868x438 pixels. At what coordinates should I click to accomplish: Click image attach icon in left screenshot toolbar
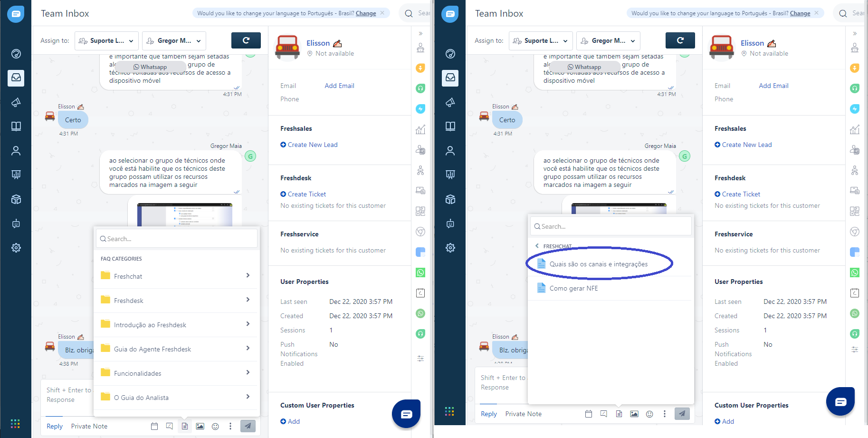tap(200, 426)
